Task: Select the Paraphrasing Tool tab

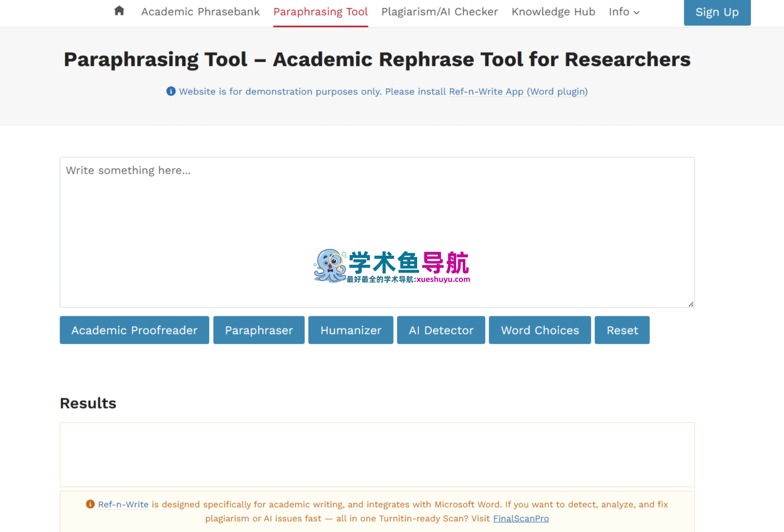Action: point(320,12)
